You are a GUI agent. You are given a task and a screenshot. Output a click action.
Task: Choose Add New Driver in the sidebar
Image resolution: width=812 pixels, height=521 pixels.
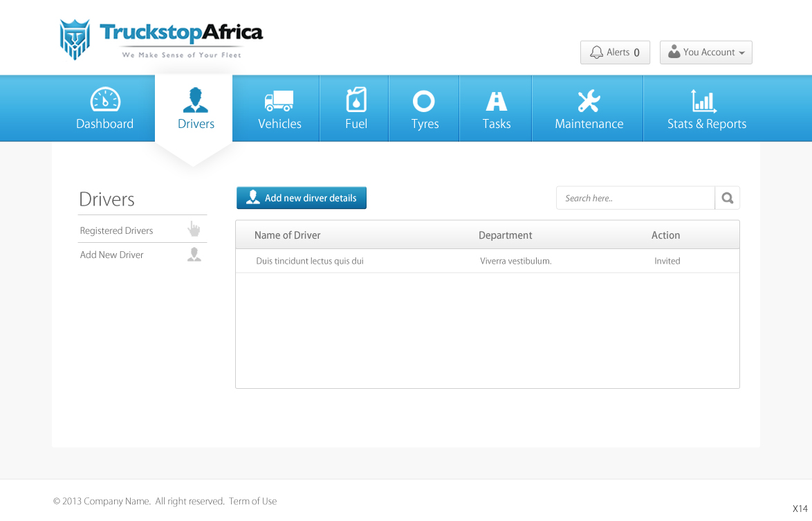pyautogui.click(x=112, y=255)
